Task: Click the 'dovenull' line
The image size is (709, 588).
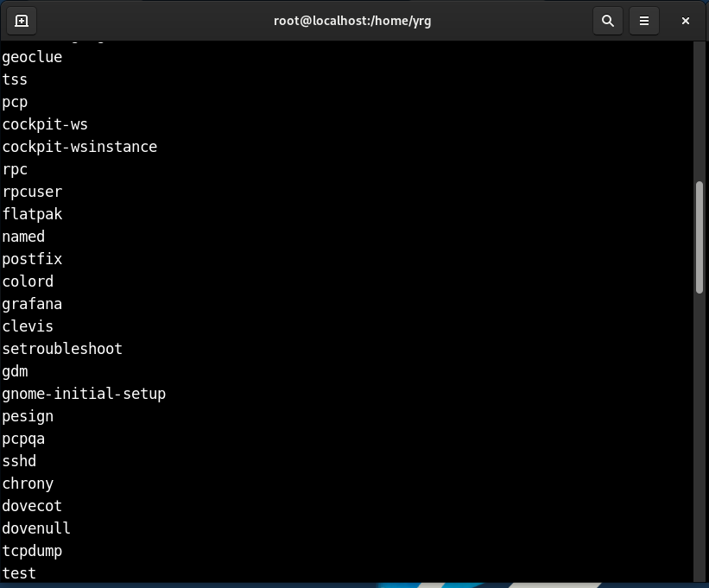Action: tap(36, 528)
